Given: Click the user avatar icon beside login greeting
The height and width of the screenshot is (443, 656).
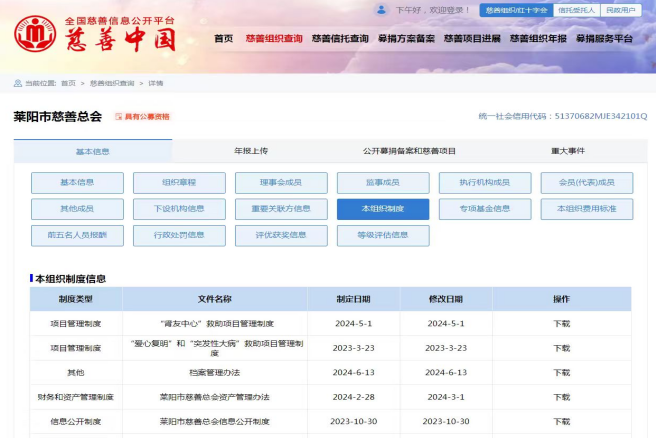Looking at the screenshot, I should point(382,10).
